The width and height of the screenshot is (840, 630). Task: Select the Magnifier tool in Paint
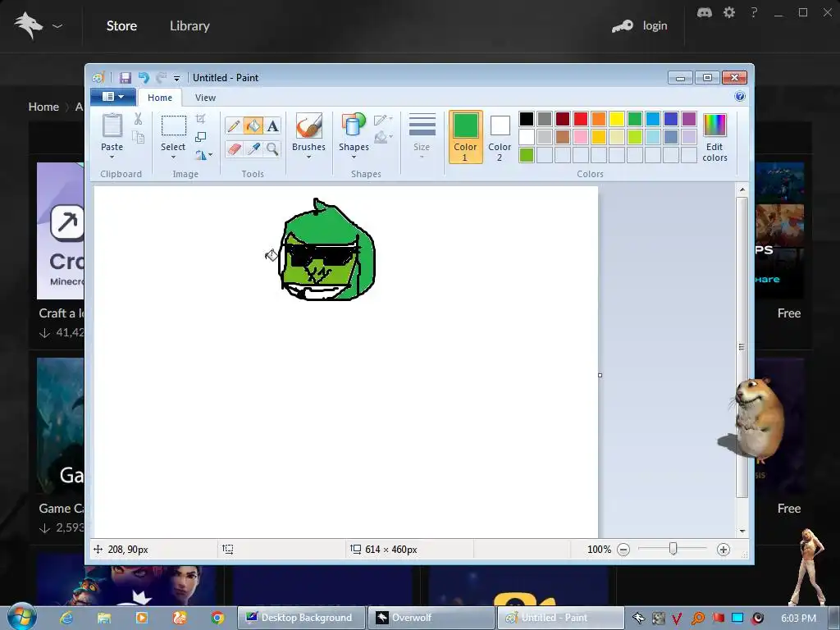pyautogui.click(x=272, y=148)
